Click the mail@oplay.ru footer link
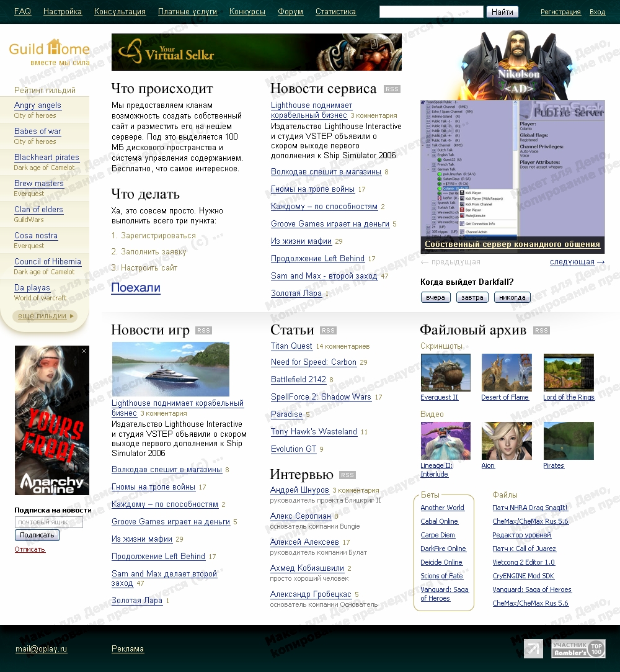The height and width of the screenshot is (672, 620). pyautogui.click(x=41, y=649)
